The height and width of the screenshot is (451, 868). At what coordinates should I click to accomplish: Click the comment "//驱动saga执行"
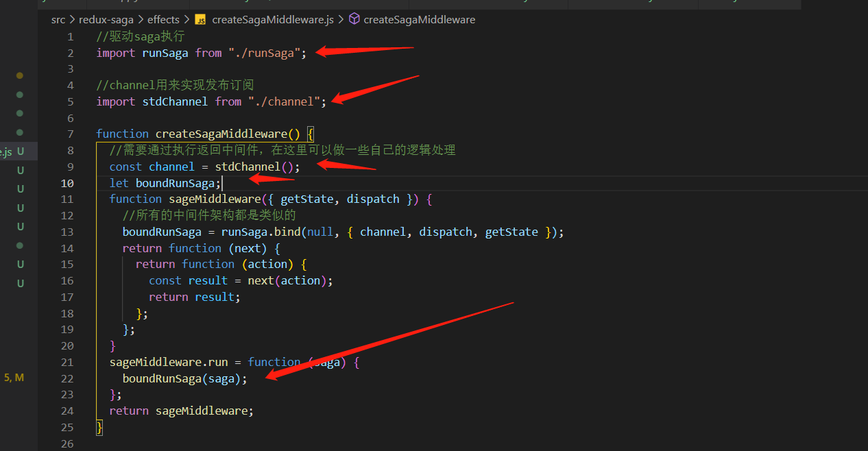[141, 36]
